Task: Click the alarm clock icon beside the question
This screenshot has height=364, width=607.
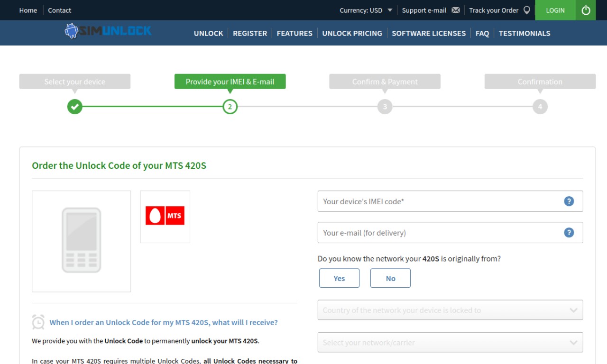Action: click(x=38, y=322)
